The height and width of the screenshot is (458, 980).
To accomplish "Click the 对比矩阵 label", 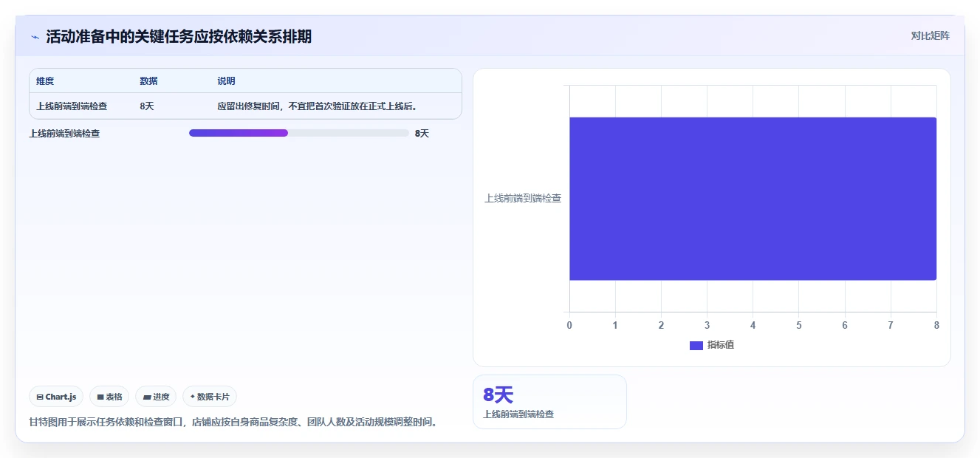I will coord(931,35).
